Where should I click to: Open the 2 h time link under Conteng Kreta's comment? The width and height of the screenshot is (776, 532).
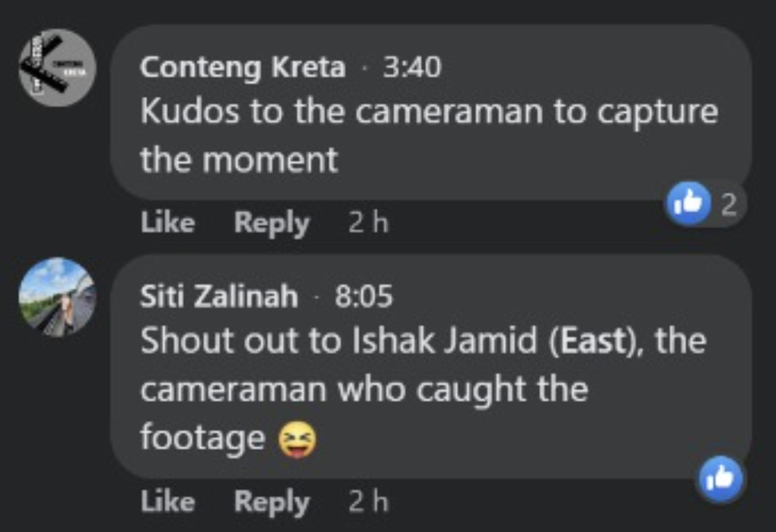(368, 222)
